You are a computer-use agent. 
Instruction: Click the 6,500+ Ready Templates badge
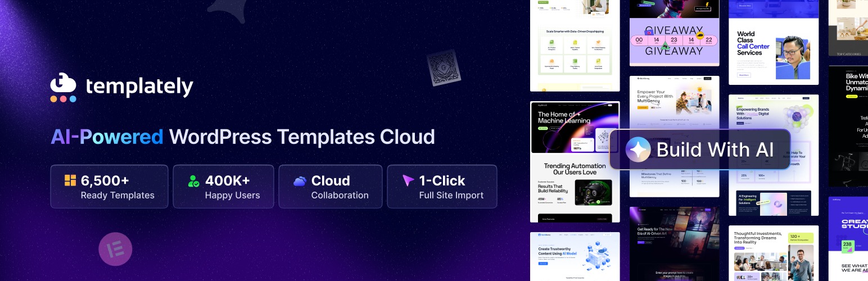coord(109,187)
